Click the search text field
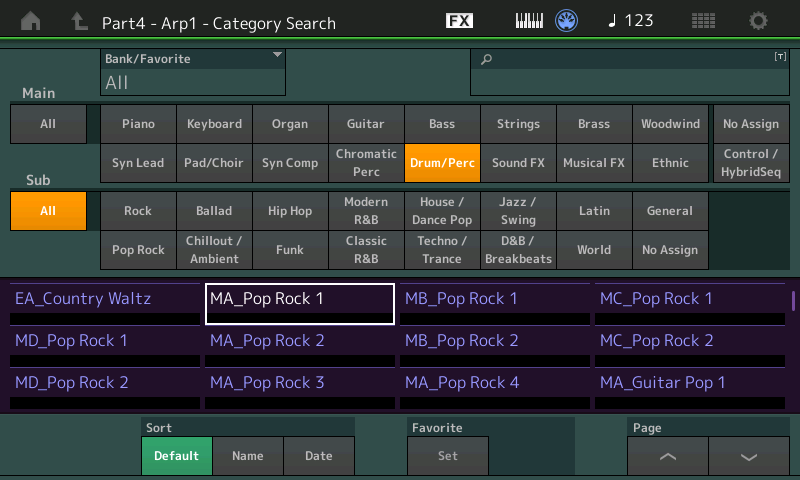The image size is (800, 480). 629,73
